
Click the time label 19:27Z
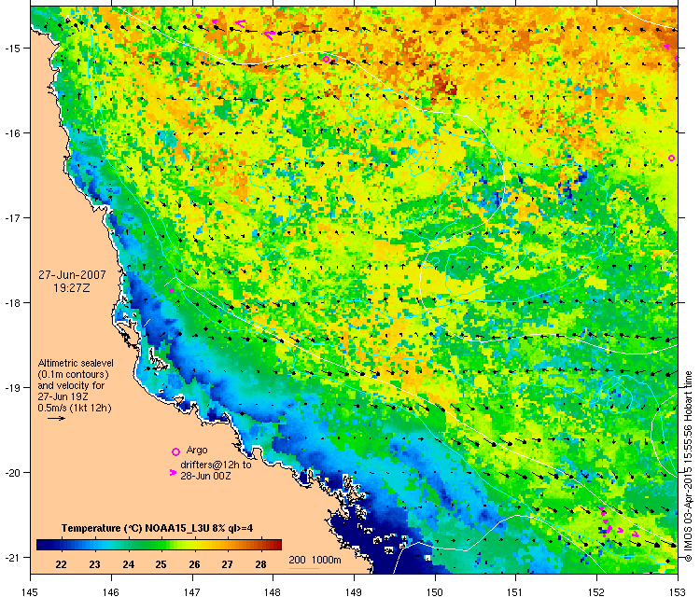72,288
